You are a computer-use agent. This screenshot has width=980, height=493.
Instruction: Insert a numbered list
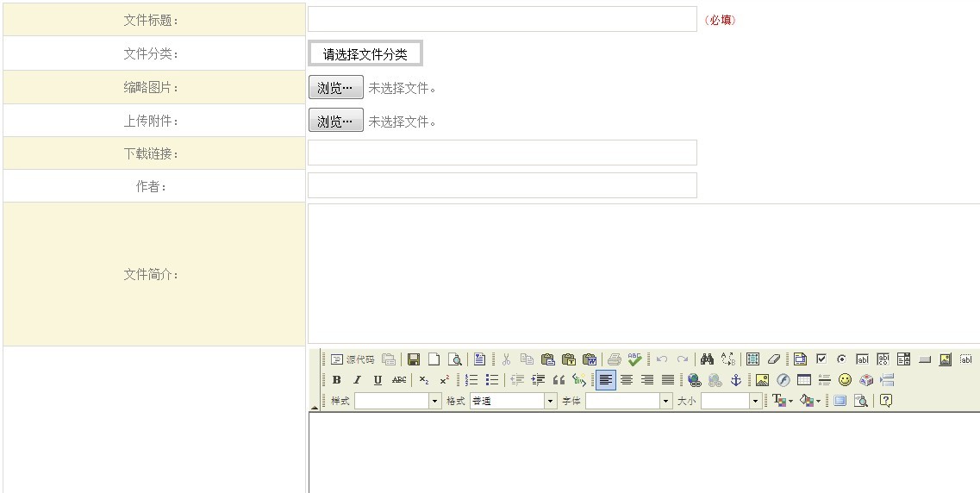[471, 380]
